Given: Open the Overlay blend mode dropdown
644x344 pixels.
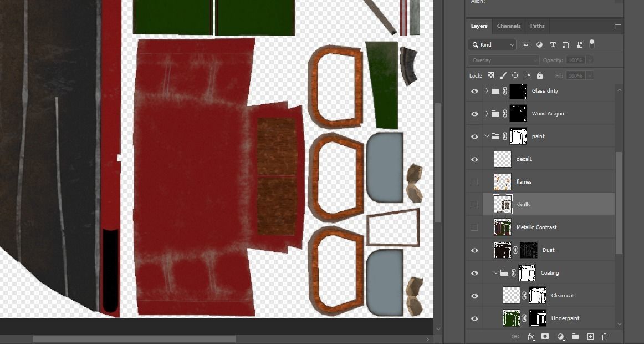Looking at the screenshot, I should tap(504, 60).
